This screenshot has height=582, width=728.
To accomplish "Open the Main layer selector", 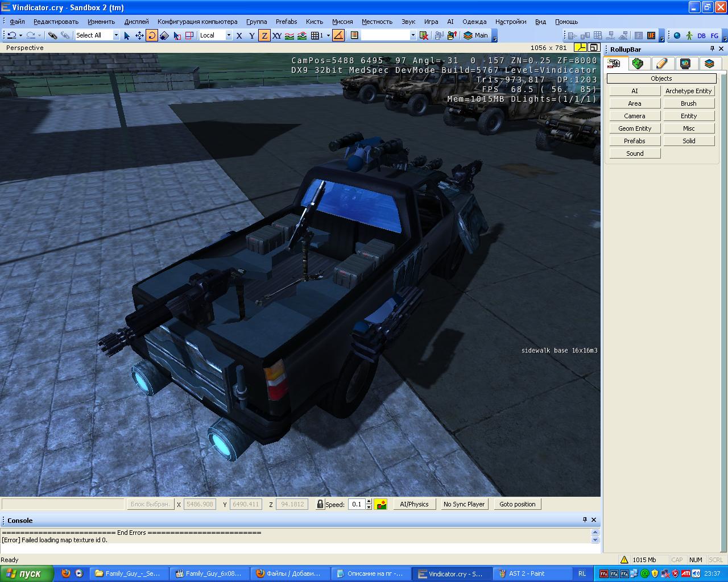I will pos(475,35).
